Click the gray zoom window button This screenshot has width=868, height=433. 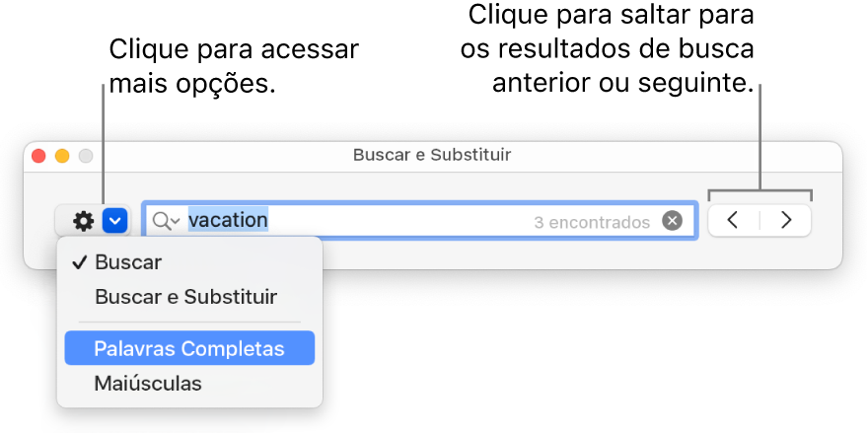pyautogui.click(x=85, y=156)
